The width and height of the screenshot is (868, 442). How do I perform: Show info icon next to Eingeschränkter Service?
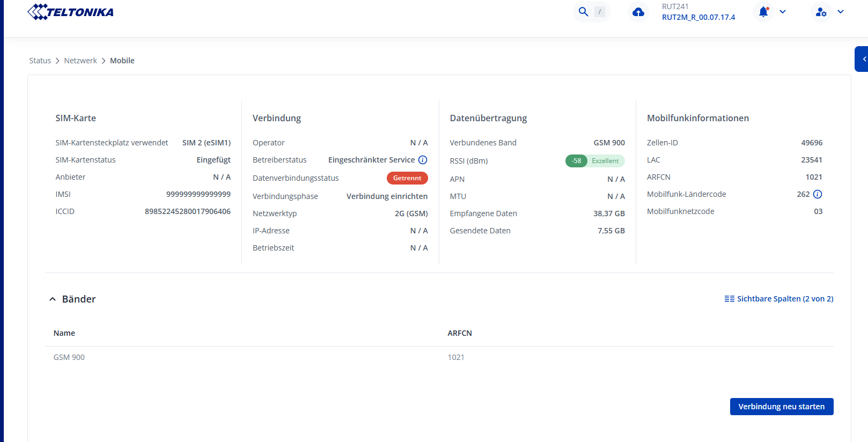(423, 160)
